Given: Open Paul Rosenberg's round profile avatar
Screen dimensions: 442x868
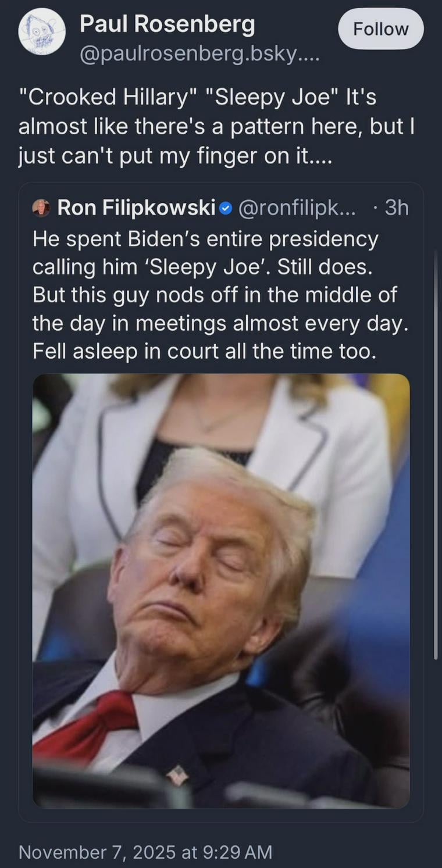Looking at the screenshot, I should point(42,33).
